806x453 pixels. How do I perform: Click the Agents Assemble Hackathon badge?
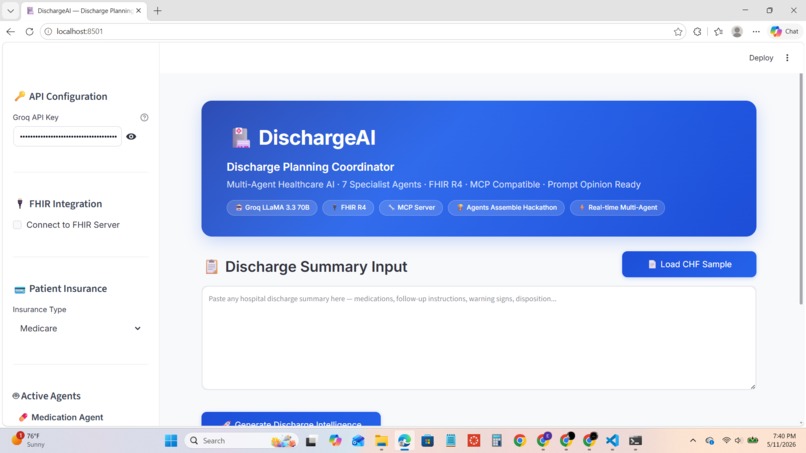coord(506,208)
